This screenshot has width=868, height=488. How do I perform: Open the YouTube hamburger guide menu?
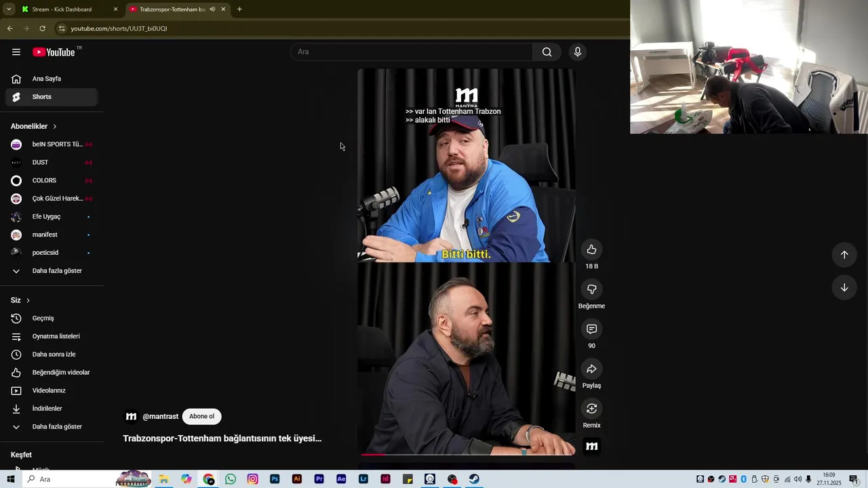click(x=16, y=52)
